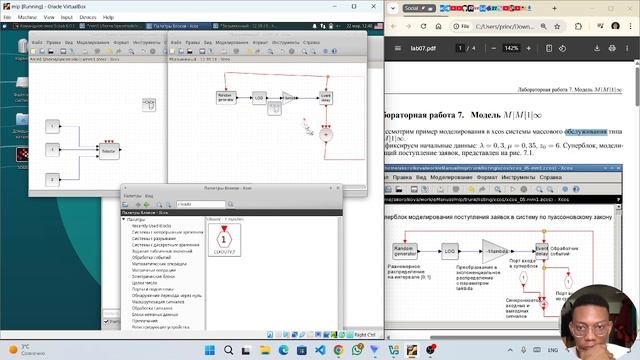Click the Chrome home button
Viewport: 640px width, 360px height.
pos(438,26)
